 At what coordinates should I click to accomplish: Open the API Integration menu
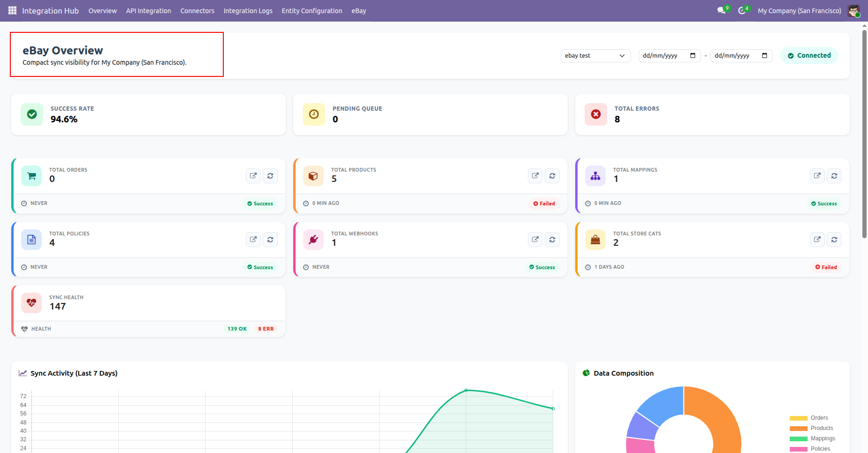[148, 11]
